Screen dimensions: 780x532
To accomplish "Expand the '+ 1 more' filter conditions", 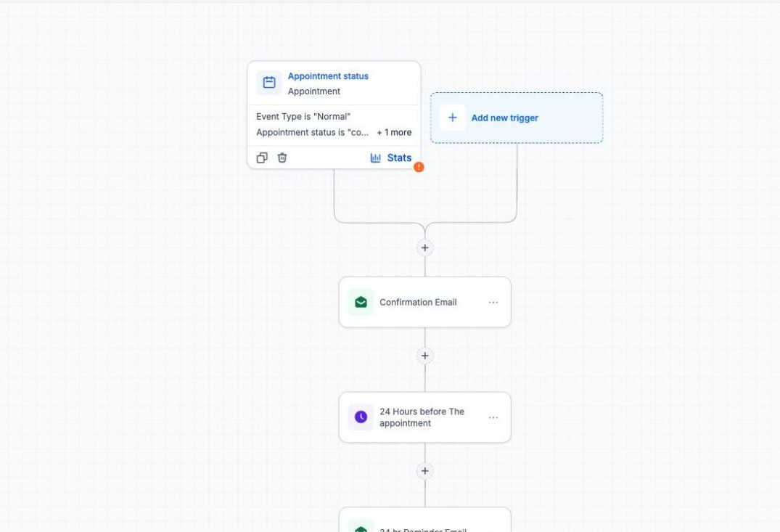I will pos(394,132).
